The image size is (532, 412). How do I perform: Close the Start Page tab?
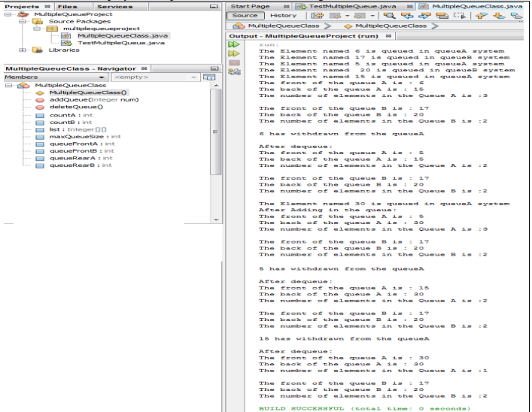(287, 7)
